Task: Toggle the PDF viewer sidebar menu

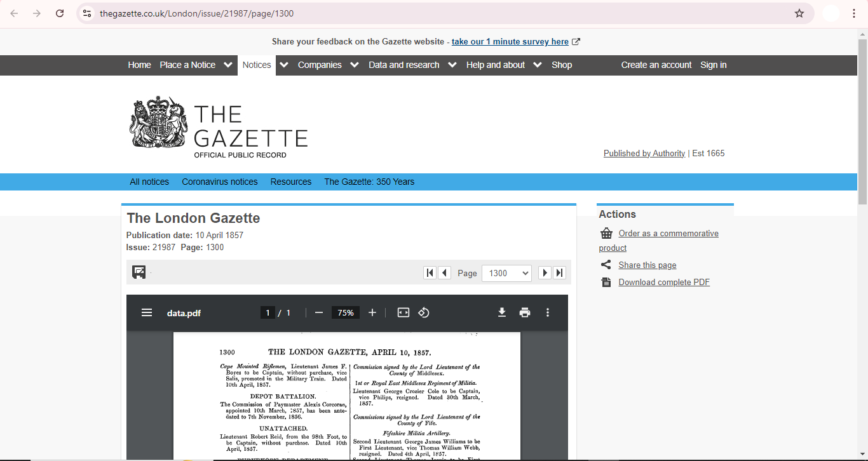Action: [147, 312]
